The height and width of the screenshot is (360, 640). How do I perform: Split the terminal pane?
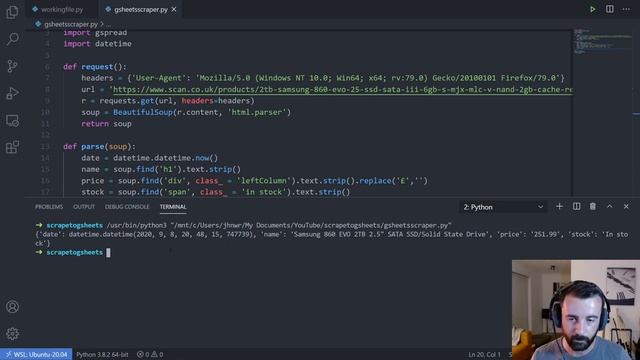click(x=576, y=207)
